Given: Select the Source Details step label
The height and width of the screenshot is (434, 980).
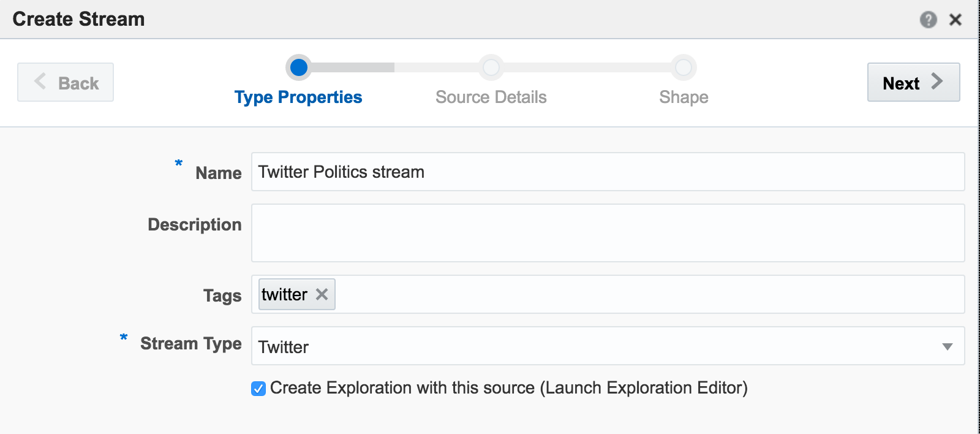Looking at the screenshot, I should click(x=491, y=97).
